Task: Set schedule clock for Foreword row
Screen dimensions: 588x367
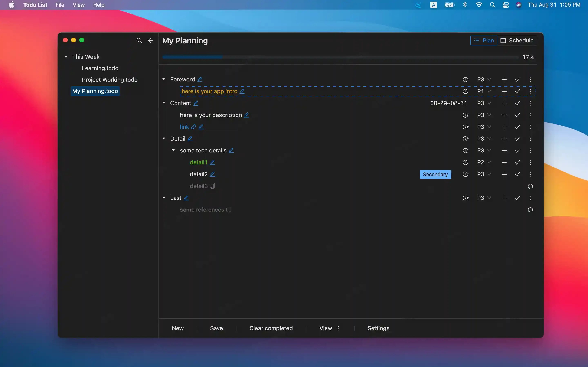Action: pos(465,80)
